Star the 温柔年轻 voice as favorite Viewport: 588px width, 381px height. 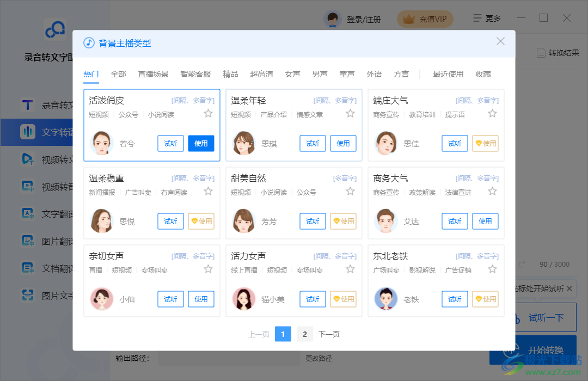pos(350,113)
